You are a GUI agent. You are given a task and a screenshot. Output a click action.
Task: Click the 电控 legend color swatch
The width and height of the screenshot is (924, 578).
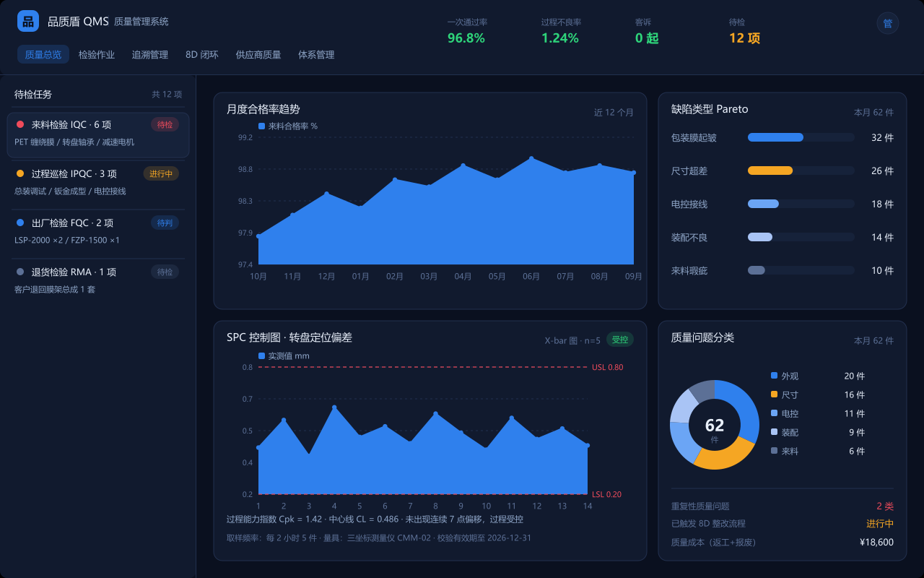pos(775,413)
